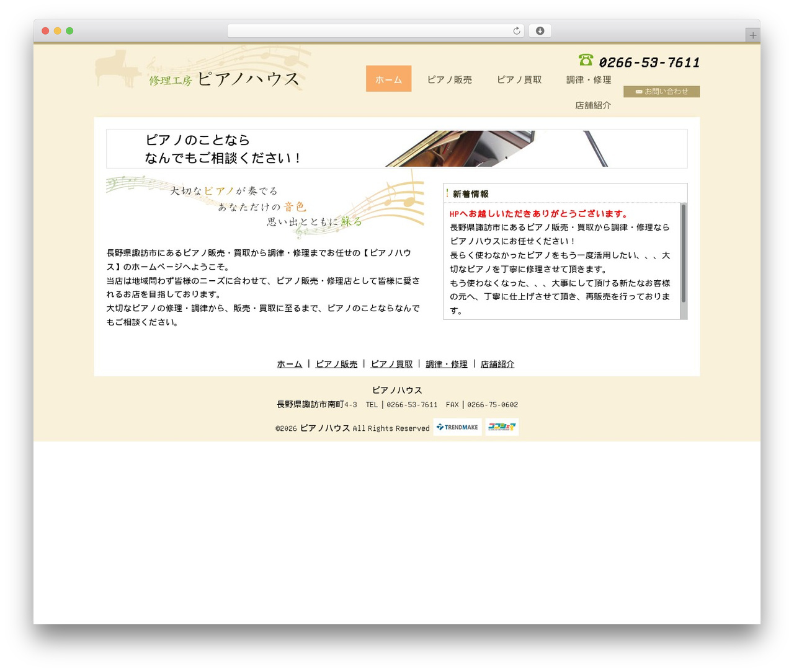This screenshot has height=672, width=794.
Task: Click the browser address bar field
Action: pyautogui.click(x=375, y=31)
